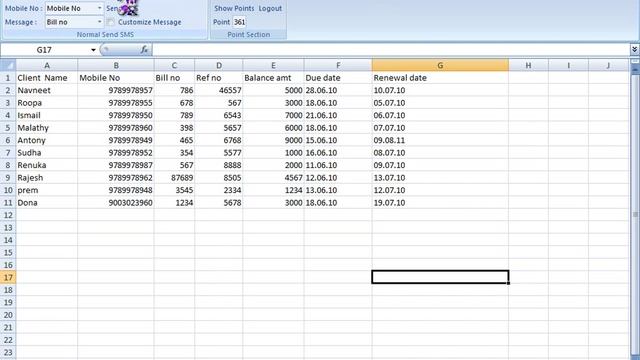Click due date 21.06.10 in Ismail's row
Viewport: 640px width, 360px height.
click(x=338, y=115)
